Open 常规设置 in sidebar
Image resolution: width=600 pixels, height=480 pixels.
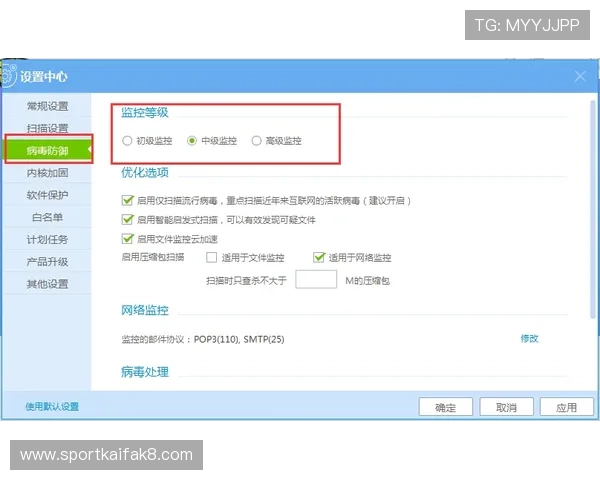pos(47,106)
